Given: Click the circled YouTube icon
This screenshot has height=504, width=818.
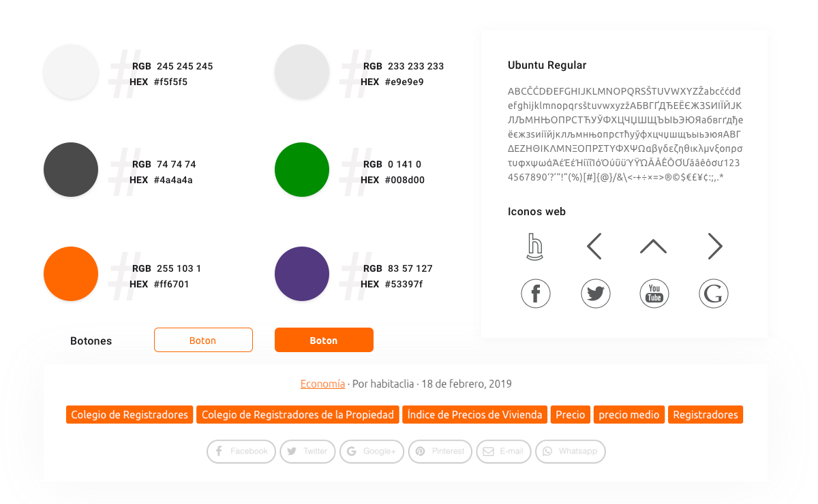Looking at the screenshot, I should [x=654, y=294].
